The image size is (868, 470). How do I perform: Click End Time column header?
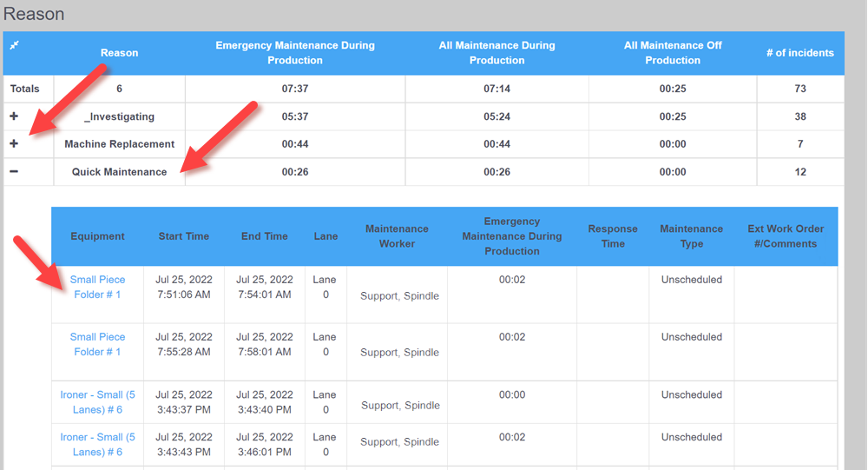[265, 236]
